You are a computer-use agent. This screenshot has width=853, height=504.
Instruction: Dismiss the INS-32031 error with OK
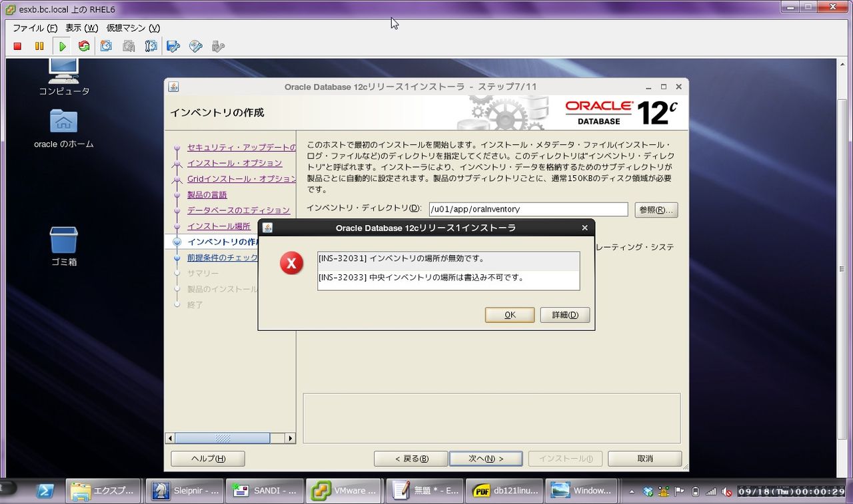coord(509,314)
